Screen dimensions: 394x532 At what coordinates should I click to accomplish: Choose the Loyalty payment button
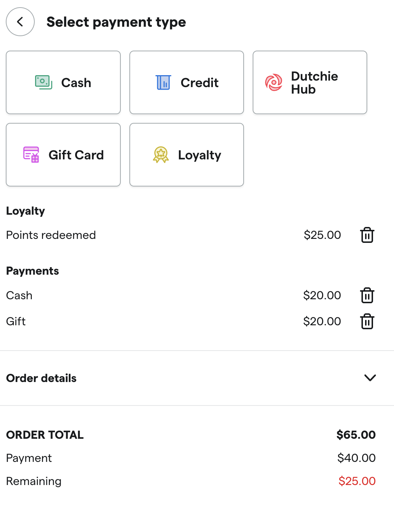(187, 155)
